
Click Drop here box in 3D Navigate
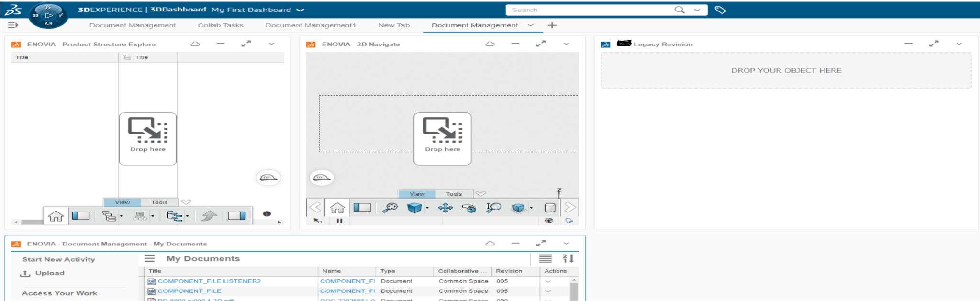pyautogui.click(x=443, y=139)
